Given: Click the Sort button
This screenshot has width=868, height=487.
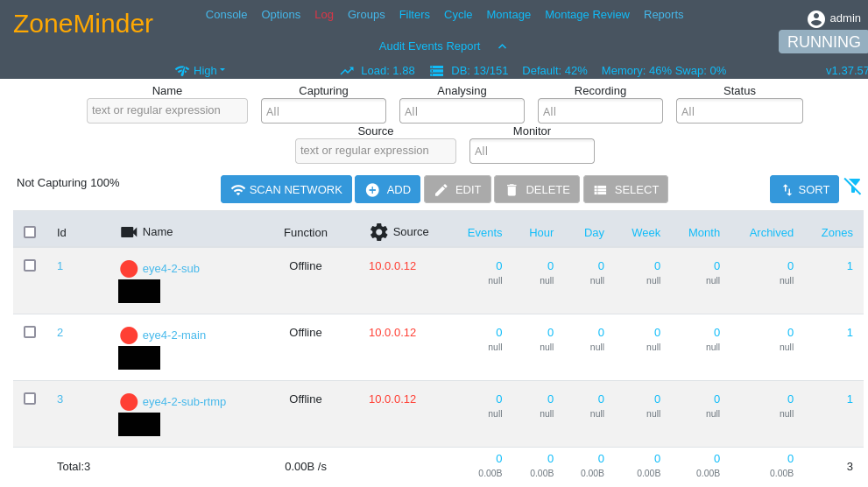Looking at the screenshot, I should pos(804,189).
